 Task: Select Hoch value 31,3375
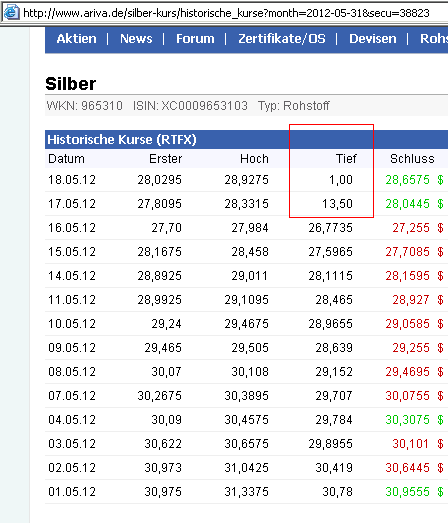click(246, 492)
